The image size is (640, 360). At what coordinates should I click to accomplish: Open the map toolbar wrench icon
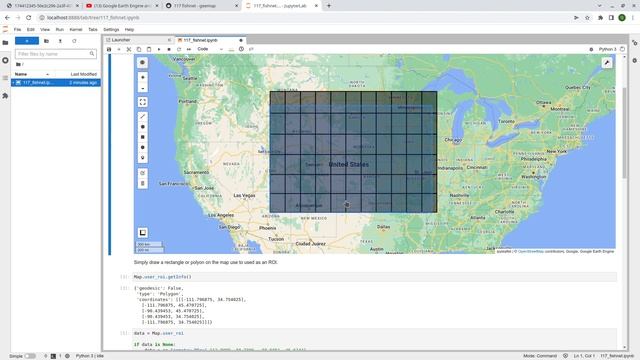point(607,62)
